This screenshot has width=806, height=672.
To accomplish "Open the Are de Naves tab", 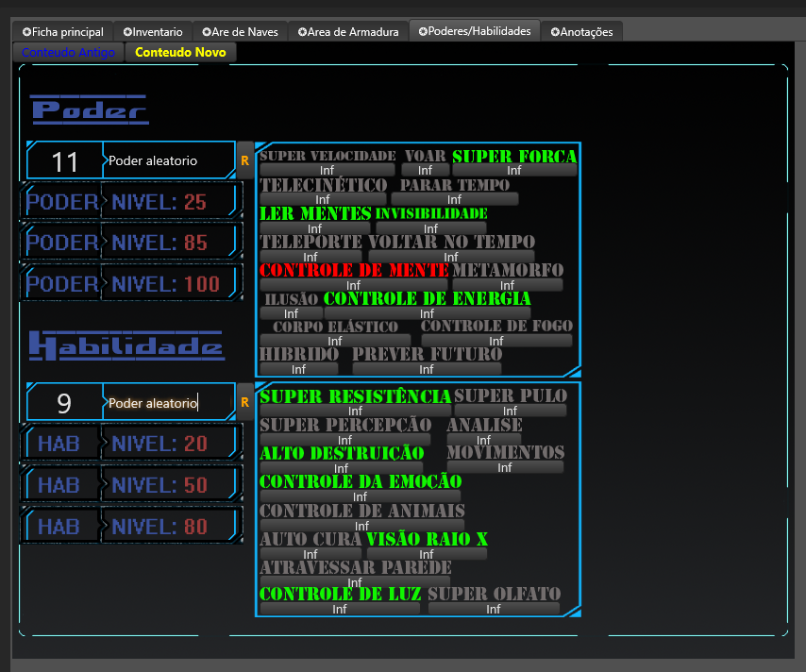I will (x=242, y=32).
